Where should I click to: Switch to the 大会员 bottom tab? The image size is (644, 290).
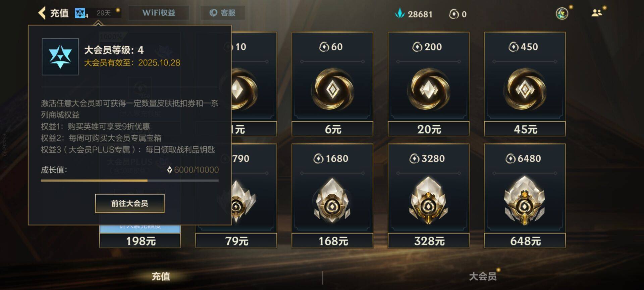[483, 276]
